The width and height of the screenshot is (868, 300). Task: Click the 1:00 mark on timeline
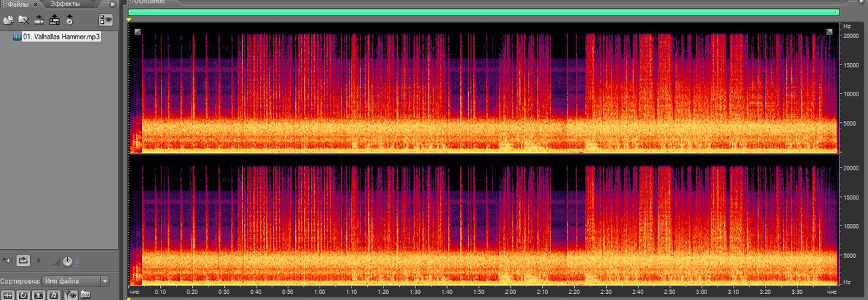320,292
